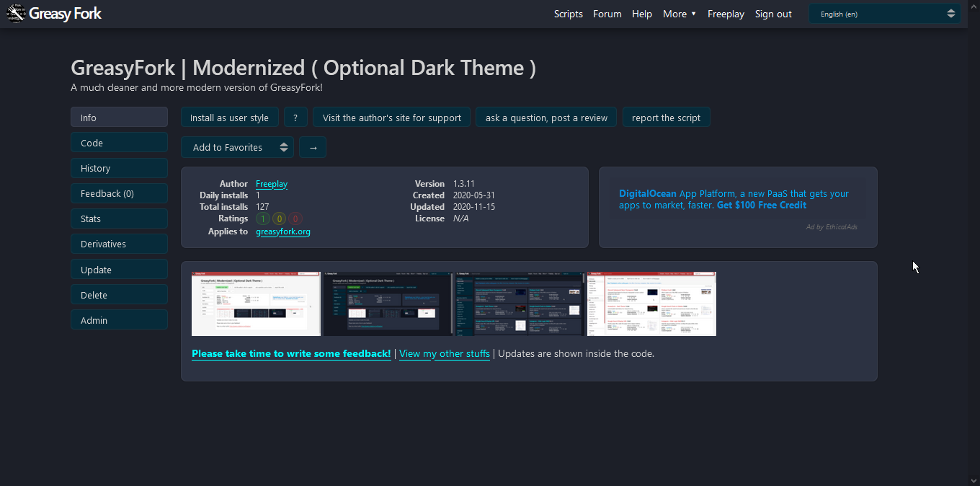Screen dimensions: 980x486
Task: Expand the More navigation menu
Action: 680,14
